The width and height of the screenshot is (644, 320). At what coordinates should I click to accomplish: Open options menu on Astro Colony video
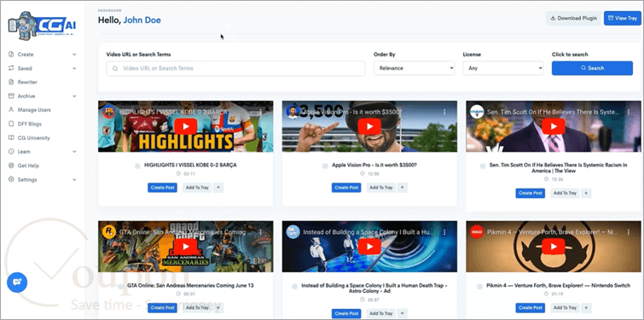444,232
